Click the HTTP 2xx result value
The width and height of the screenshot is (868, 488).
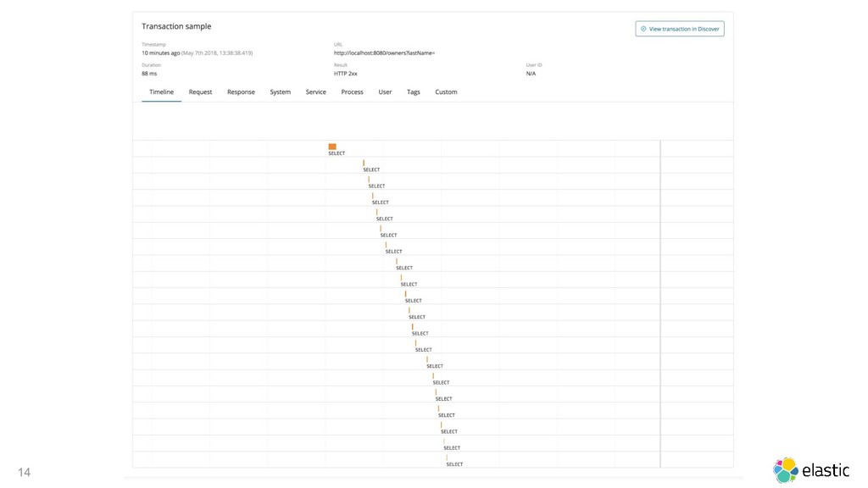pyautogui.click(x=346, y=74)
